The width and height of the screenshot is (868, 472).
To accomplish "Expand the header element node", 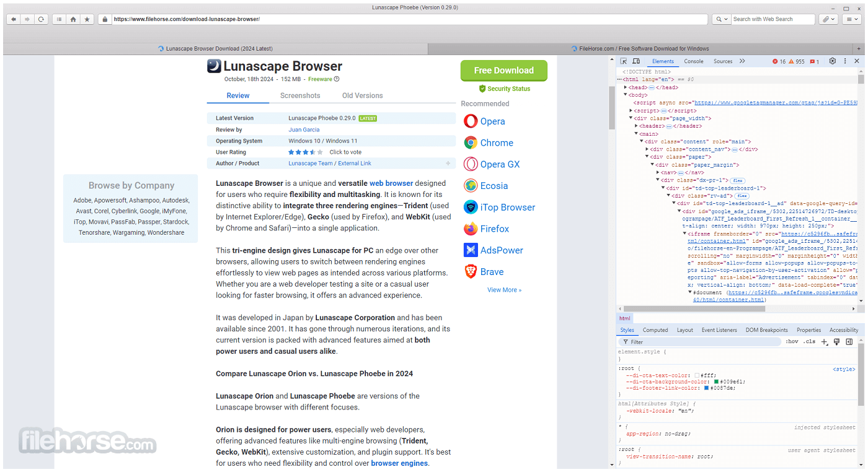I will point(636,126).
